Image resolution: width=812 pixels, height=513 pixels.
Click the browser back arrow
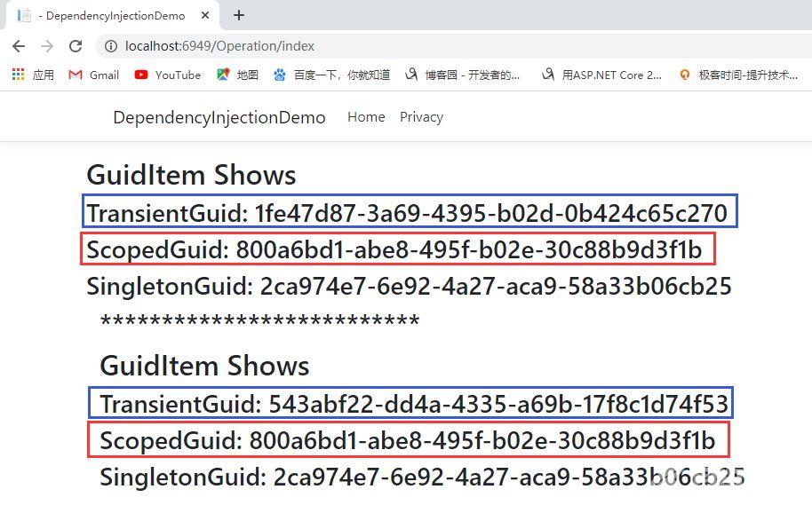19,46
